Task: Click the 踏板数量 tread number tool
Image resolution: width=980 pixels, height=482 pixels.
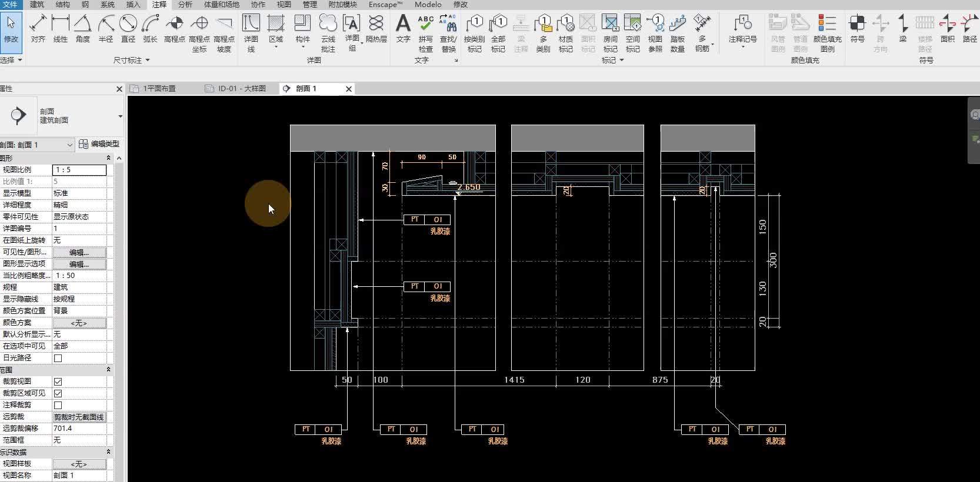Action: 678,34
